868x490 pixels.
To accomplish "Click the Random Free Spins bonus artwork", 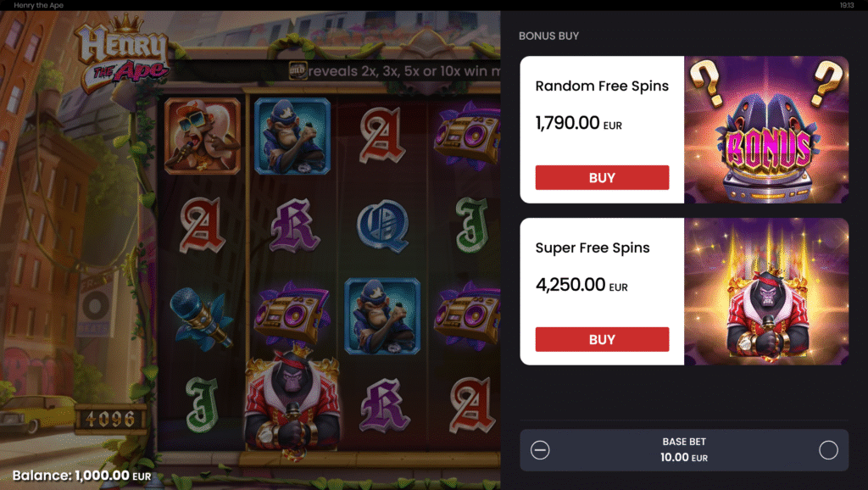I will pyautogui.click(x=766, y=130).
